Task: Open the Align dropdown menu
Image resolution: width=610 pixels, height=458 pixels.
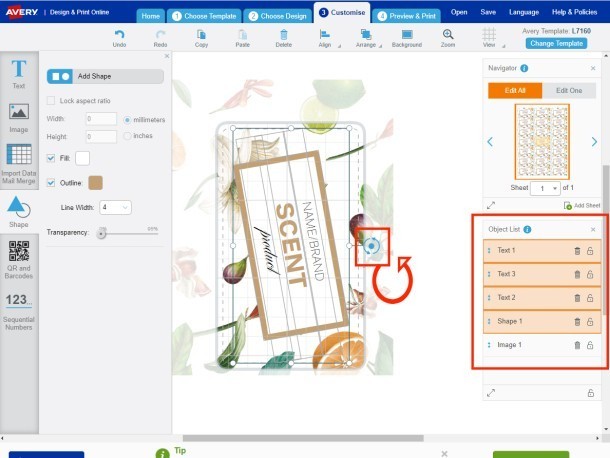Action: click(325, 38)
